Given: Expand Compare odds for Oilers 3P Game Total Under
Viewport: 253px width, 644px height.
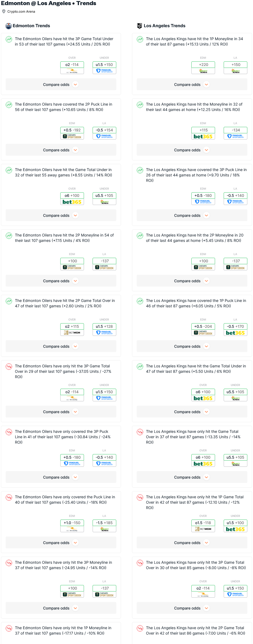Looking at the screenshot, I should [x=61, y=85].
